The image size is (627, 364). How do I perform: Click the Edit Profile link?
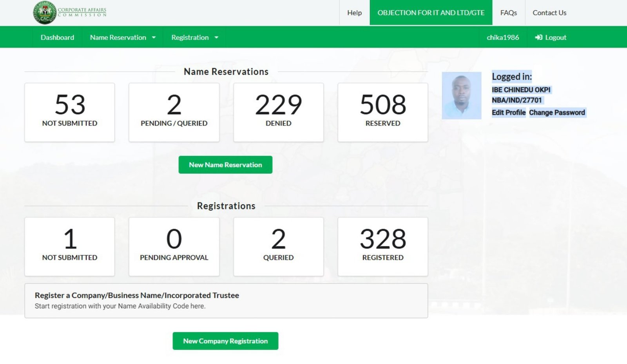pos(508,112)
